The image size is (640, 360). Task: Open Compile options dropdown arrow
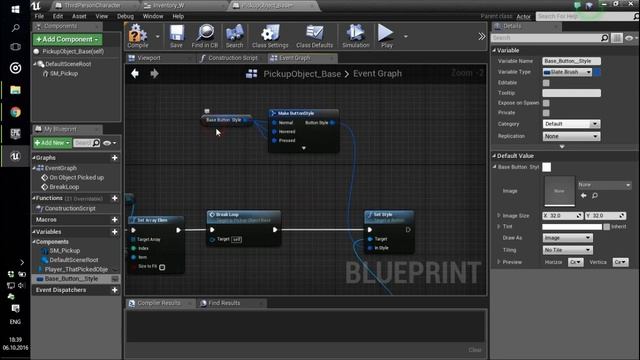click(x=158, y=36)
